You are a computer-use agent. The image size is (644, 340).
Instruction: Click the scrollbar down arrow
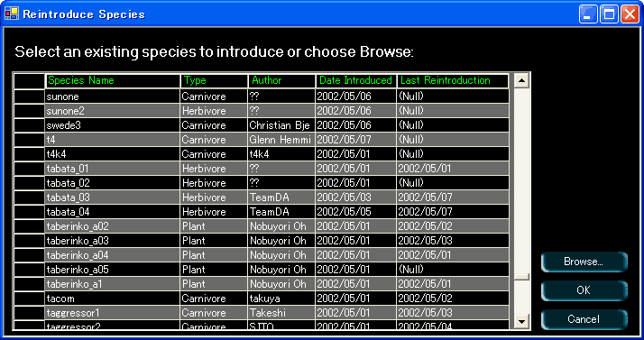point(521,322)
